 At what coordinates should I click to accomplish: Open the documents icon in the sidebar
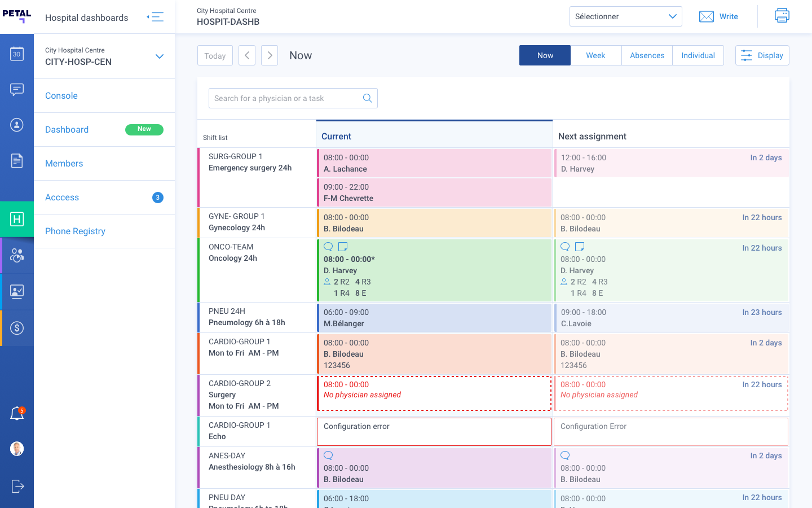[17, 160]
